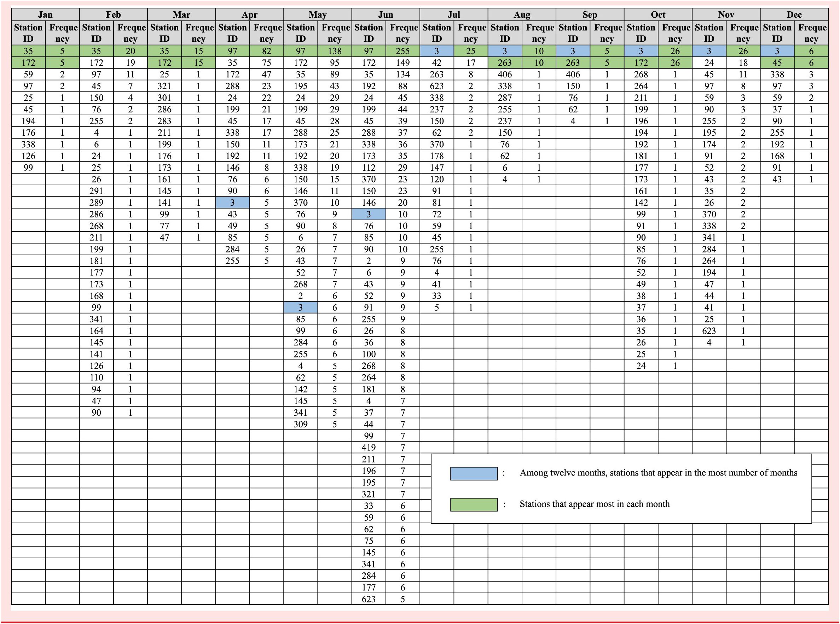The image size is (840, 624).
Task: Select station 309 cell in May column
Action: [300, 424]
